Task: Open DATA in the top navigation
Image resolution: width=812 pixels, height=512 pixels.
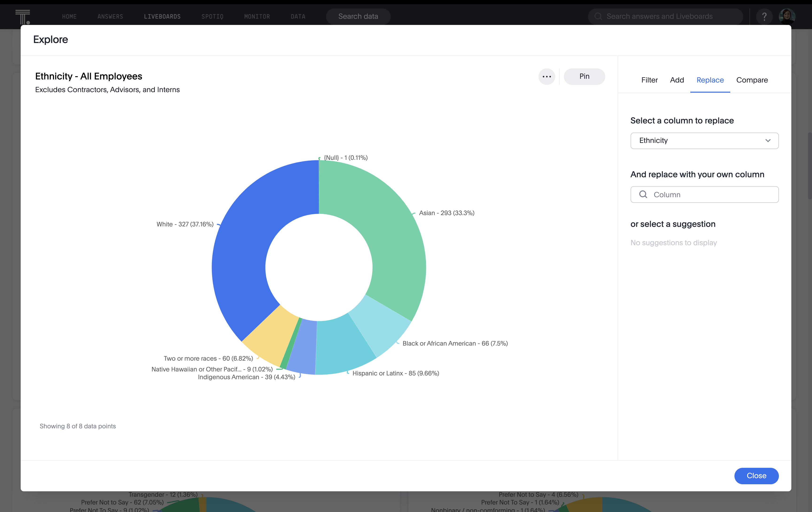Action: [298, 16]
